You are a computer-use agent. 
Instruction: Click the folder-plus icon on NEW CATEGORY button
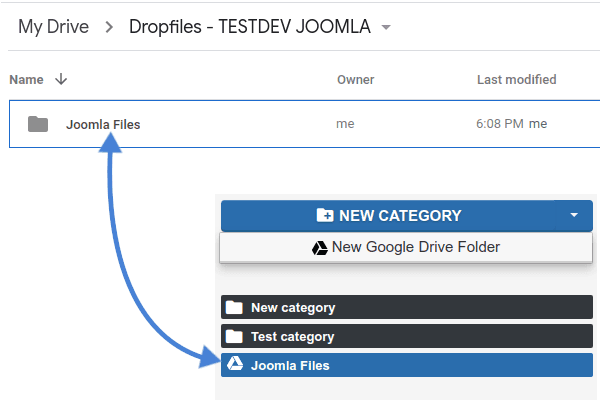(325, 215)
